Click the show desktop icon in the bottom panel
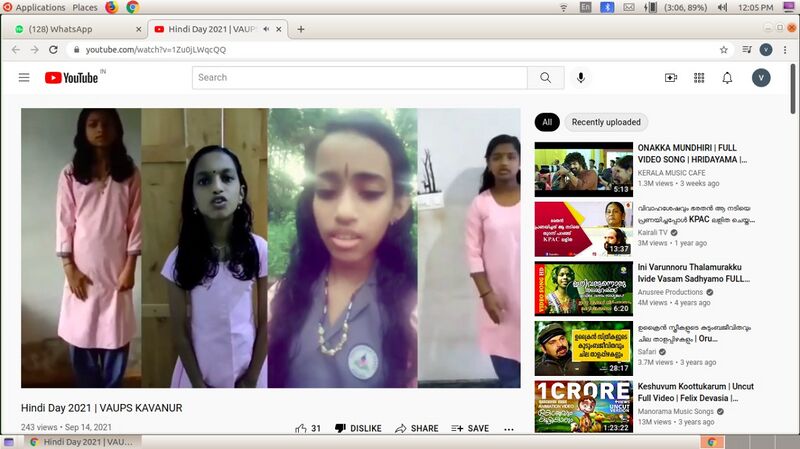Image resolution: width=800 pixels, height=449 pixels. pos(9,442)
